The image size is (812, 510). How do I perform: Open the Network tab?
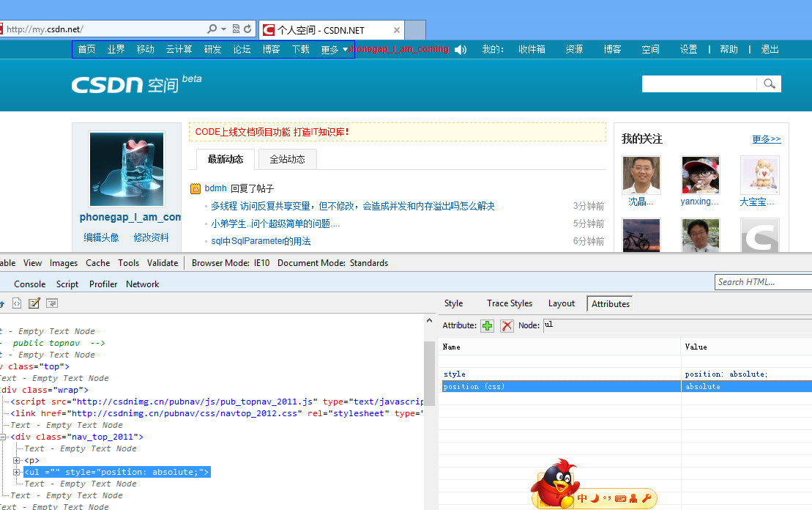tap(142, 284)
